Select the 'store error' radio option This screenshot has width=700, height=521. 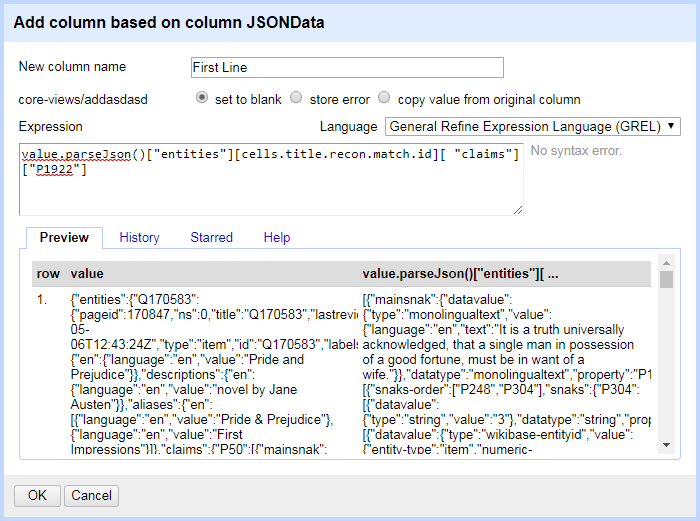[296, 97]
